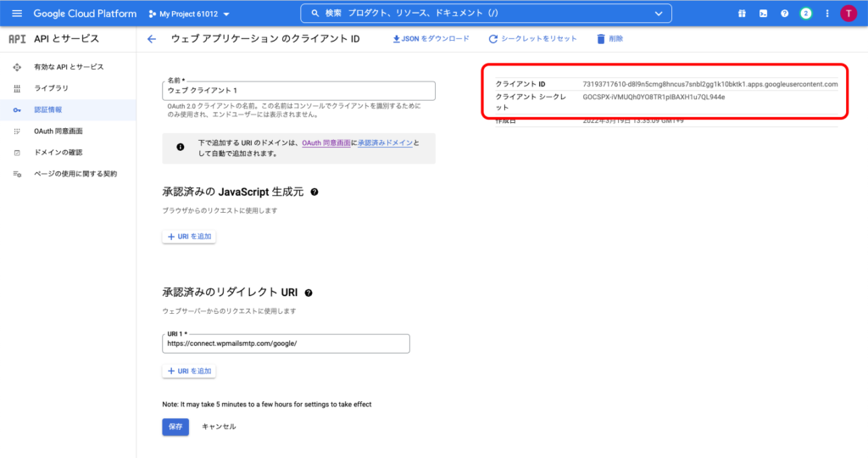Open the hamburger navigation menu
The image size is (868, 458).
point(16,14)
